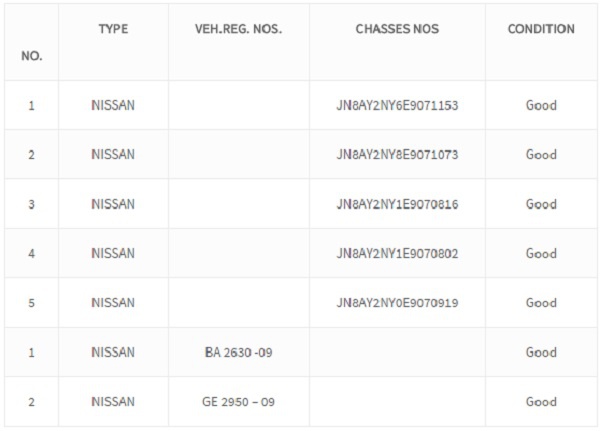Click registration number BA 2630 -09
The image size is (600, 431).
[x=238, y=352]
